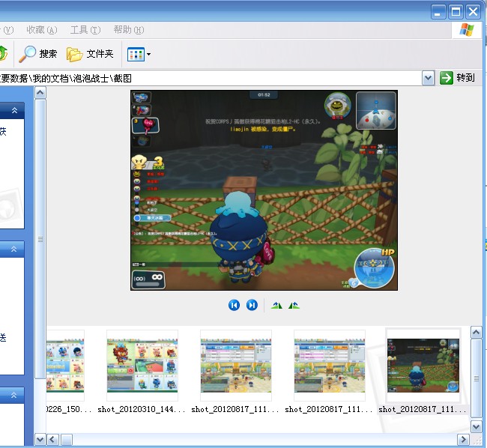The image size is (487, 448).
Task: Collapse the bottom task pane section
Action: [x=14, y=395]
